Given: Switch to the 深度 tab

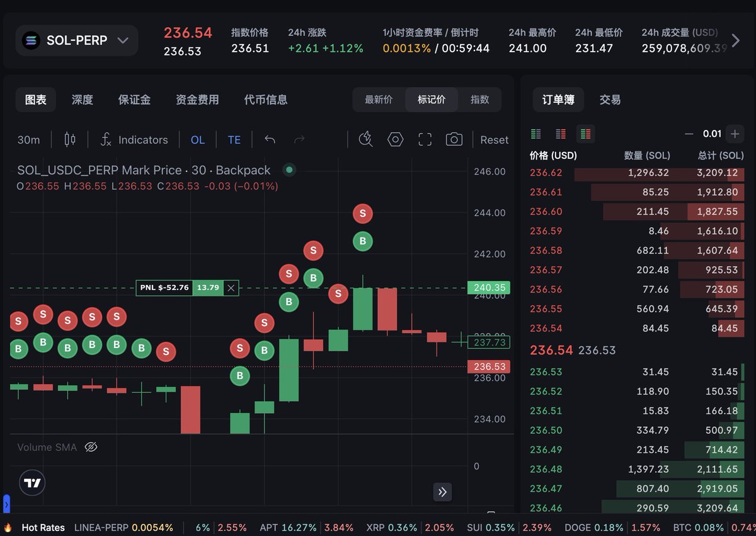Looking at the screenshot, I should tap(82, 99).
